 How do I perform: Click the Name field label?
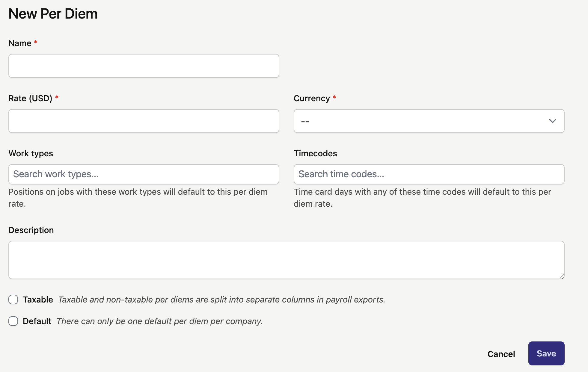tap(20, 43)
